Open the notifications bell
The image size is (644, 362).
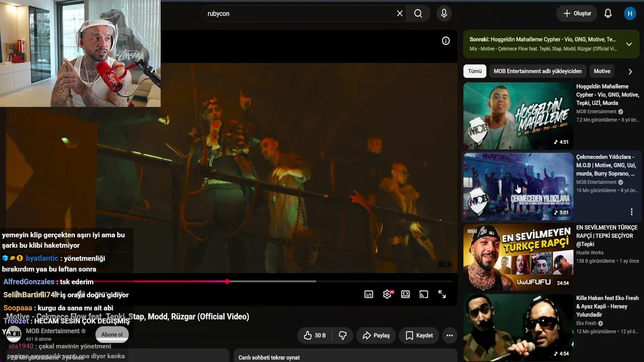pos(608,14)
